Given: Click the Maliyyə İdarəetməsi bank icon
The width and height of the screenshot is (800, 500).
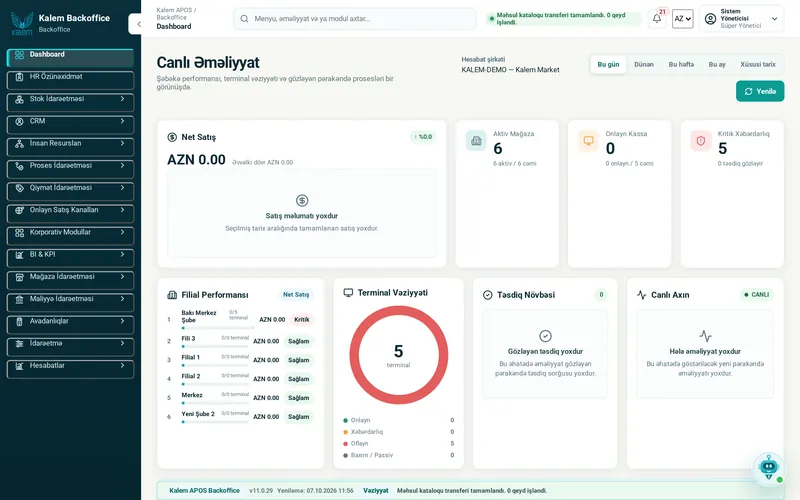Looking at the screenshot, I should (x=19, y=299).
